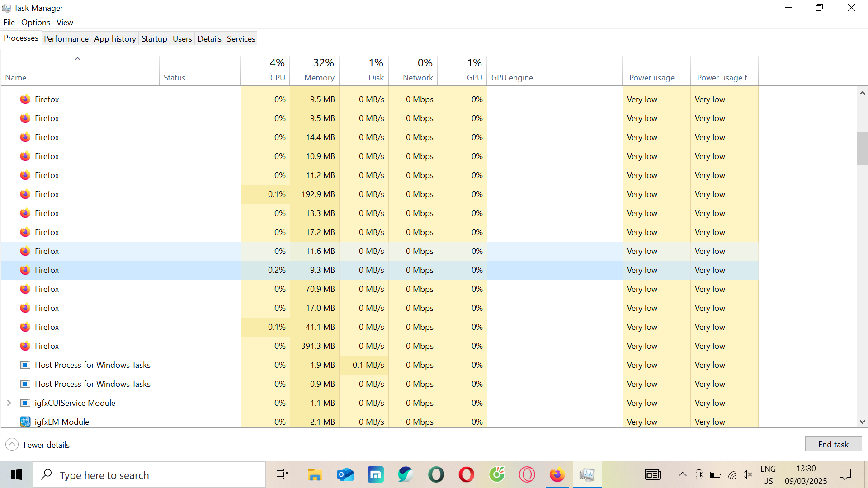Sort by the Memory column header
Screen dimensions: 868x488
point(315,70)
